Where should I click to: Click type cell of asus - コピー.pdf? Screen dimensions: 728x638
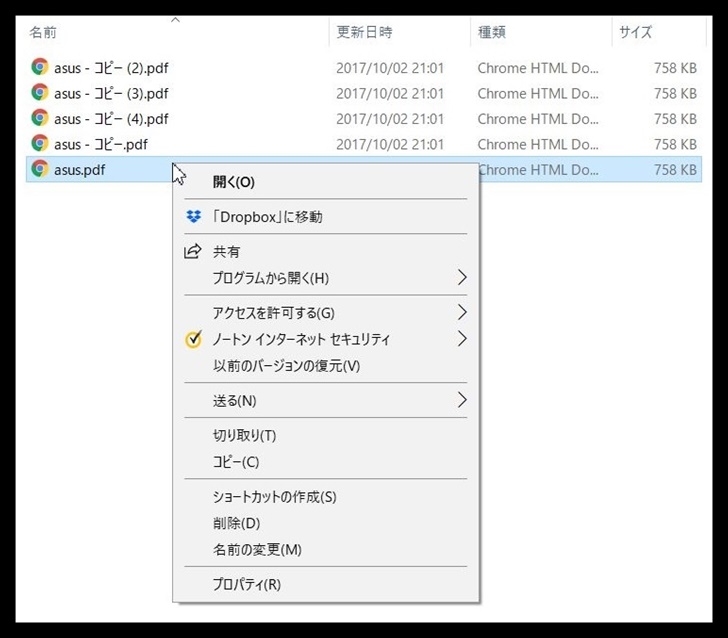click(x=538, y=144)
